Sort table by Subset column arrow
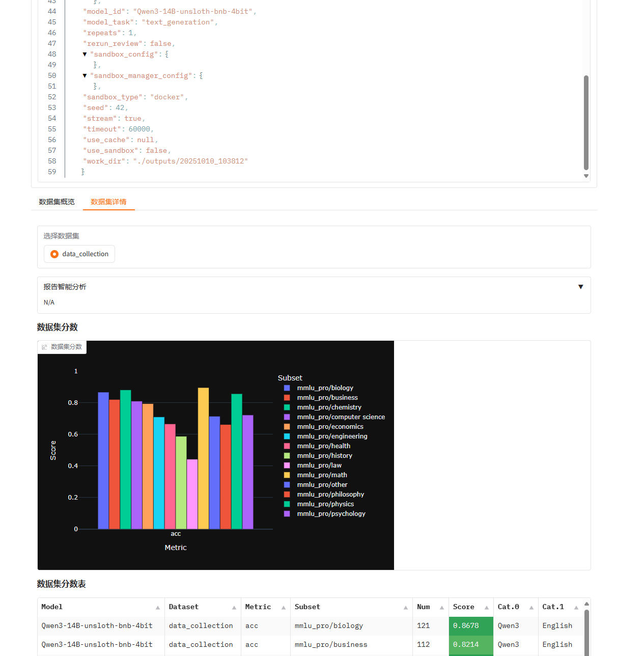This screenshot has width=644, height=656. click(x=406, y=607)
